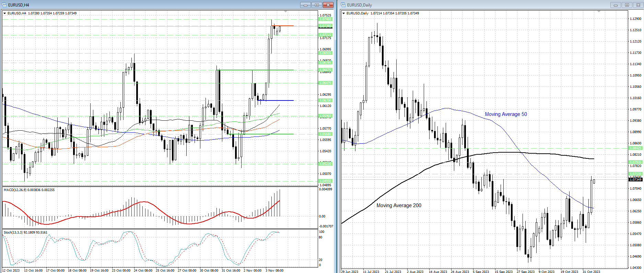Click the "12 Oct 2023" date label

tap(11, 271)
